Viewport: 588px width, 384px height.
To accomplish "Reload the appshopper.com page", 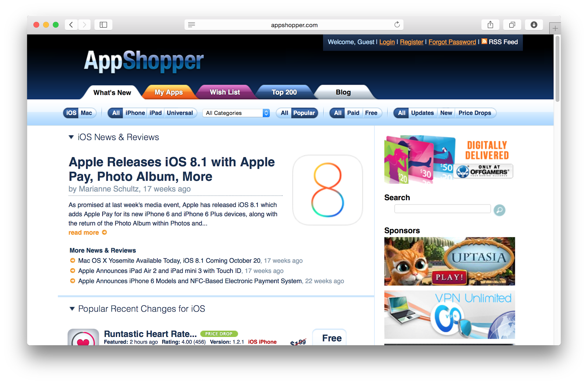I will coord(397,25).
